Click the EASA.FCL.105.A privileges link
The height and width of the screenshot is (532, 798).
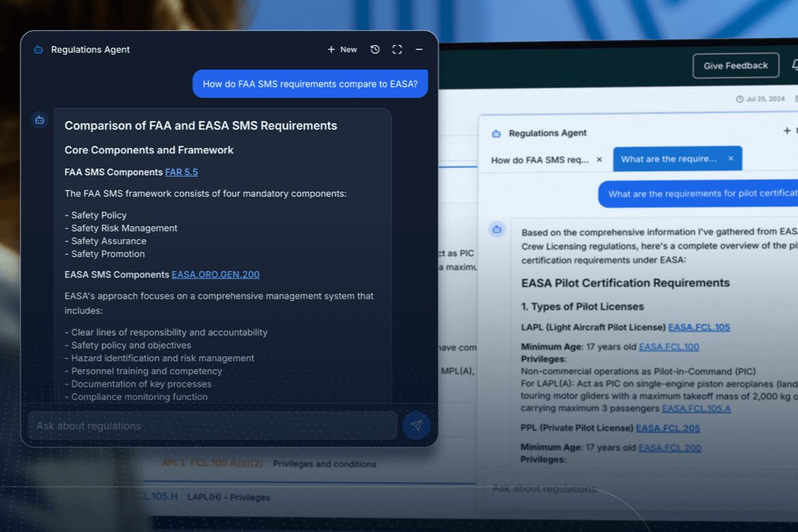click(697, 408)
